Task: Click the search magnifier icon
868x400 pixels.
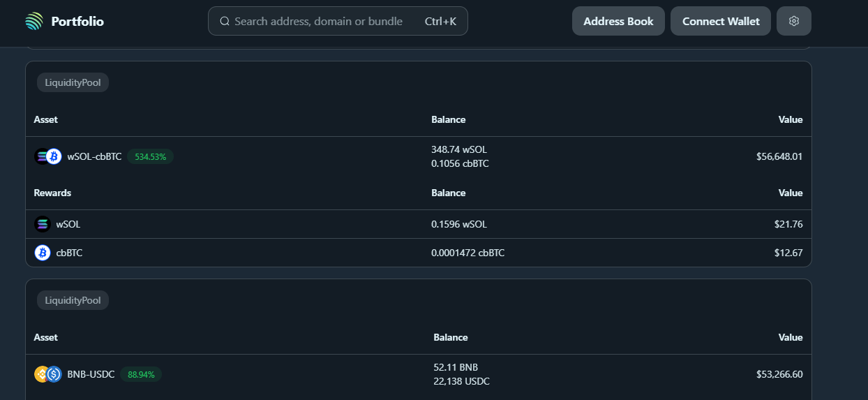Action: point(225,22)
